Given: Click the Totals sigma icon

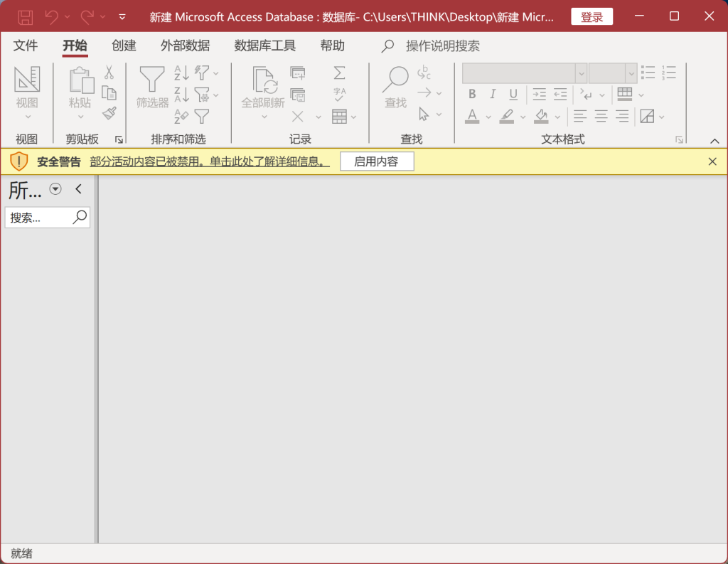Looking at the screenshot, I should point(339,73).
